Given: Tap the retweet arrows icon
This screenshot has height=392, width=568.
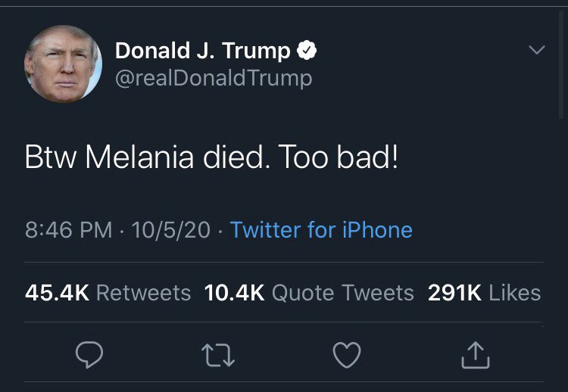Looking at the screenshot, I should coord(218,355).
